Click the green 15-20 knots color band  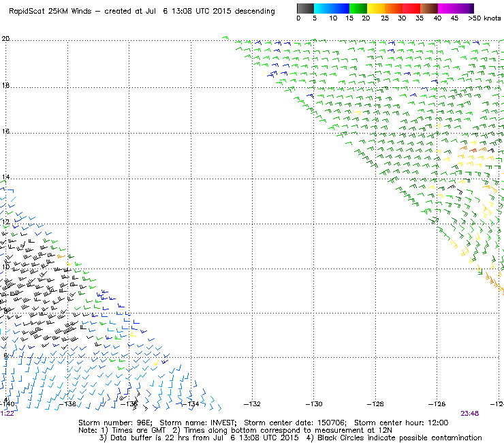358,8
